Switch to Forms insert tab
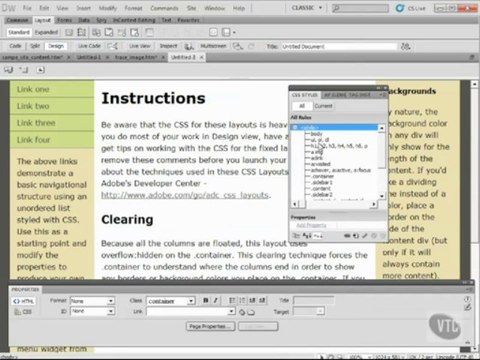 tap(65, 20)
